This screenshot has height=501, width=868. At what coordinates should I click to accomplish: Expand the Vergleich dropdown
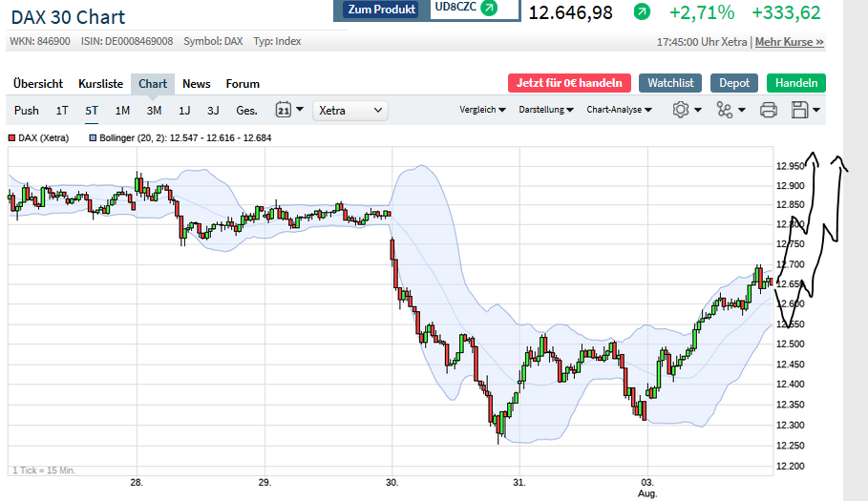[482, 110]
